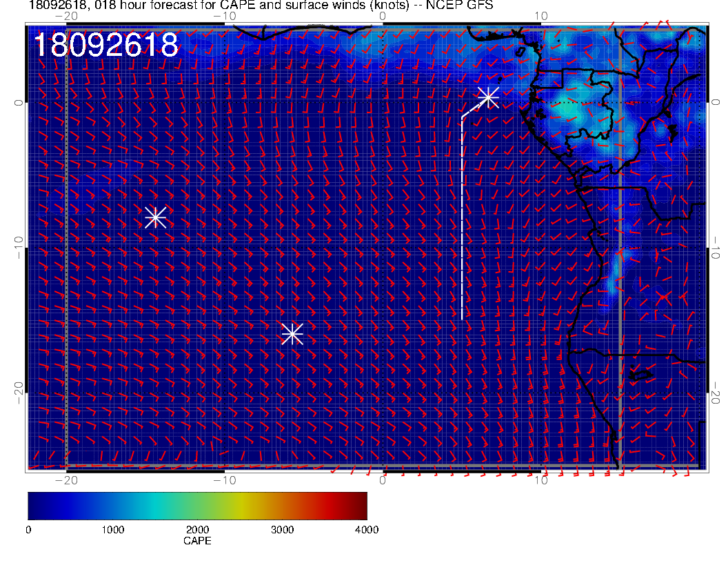Click the white asterisk marker near the equator

coord(488,97)
